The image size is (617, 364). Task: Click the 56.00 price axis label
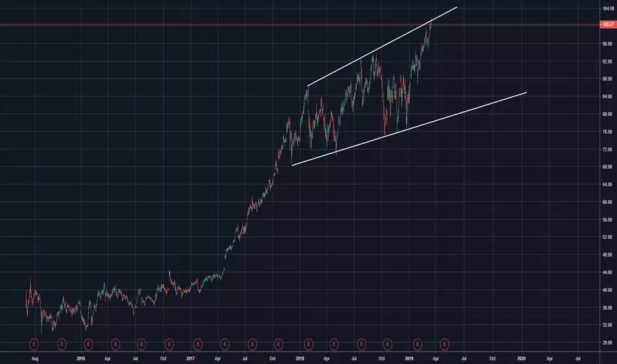tap(607, 220)
